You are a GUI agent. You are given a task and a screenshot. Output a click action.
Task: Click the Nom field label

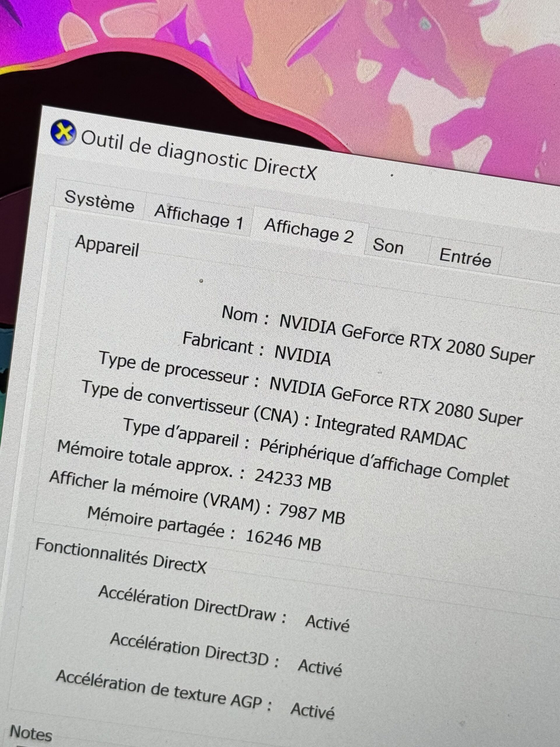245,315
